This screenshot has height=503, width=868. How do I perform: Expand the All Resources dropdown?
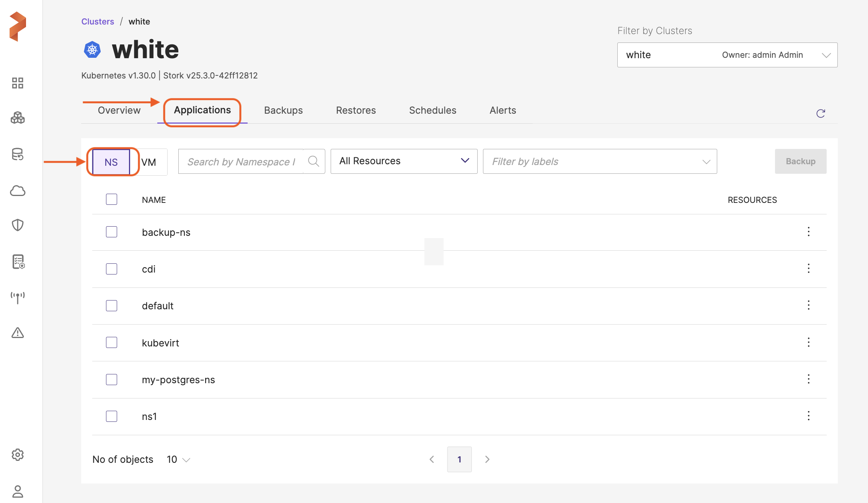404,161
